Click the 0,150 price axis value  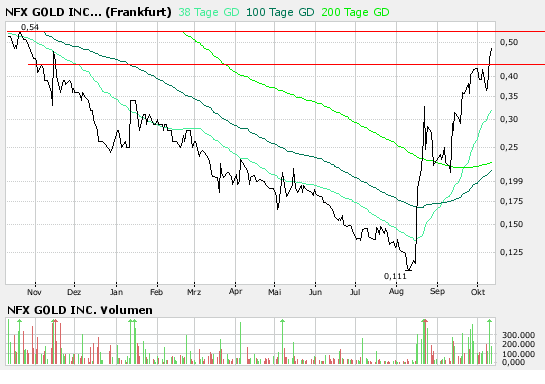pyautogui.click(x=511, y=224)
